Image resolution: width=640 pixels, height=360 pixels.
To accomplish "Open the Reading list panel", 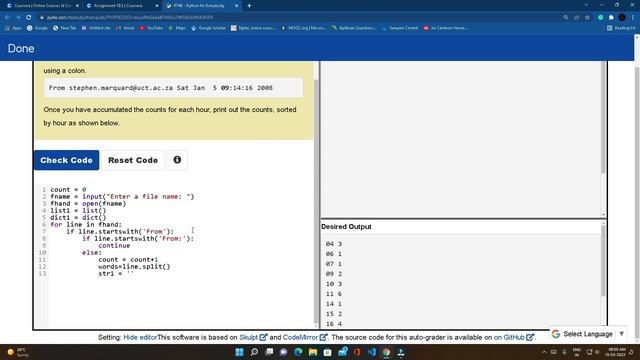I will [621, 28].
